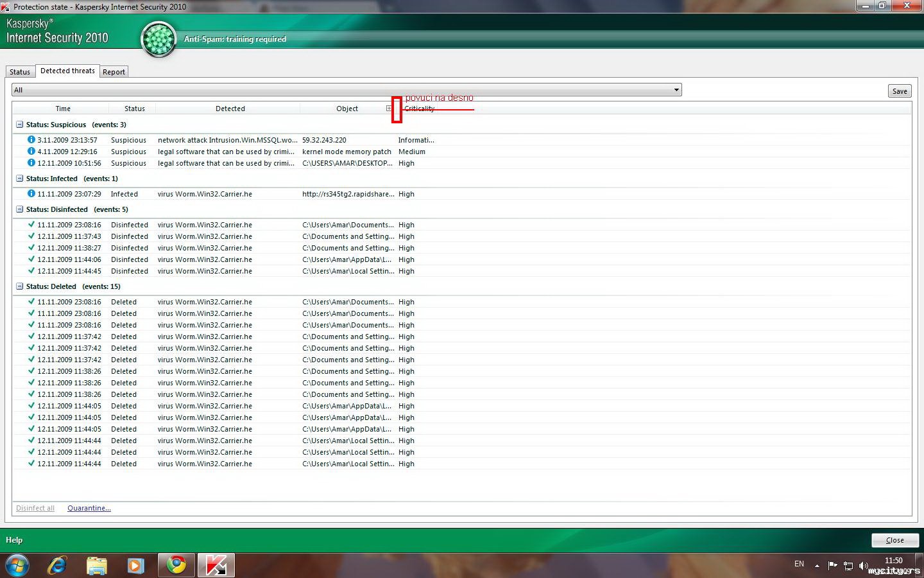Sort by the Detected column header
Screen dimensions: 924x578
[230, 109]
